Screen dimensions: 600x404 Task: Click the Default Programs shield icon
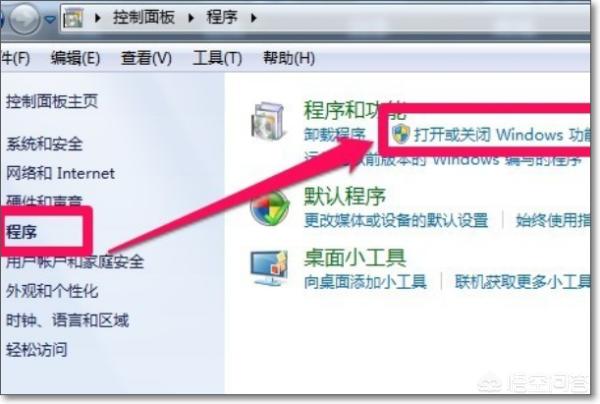click(269, 209)
